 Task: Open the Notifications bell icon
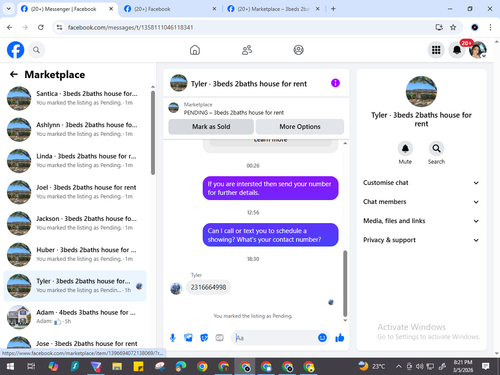(x=457, y=50)
